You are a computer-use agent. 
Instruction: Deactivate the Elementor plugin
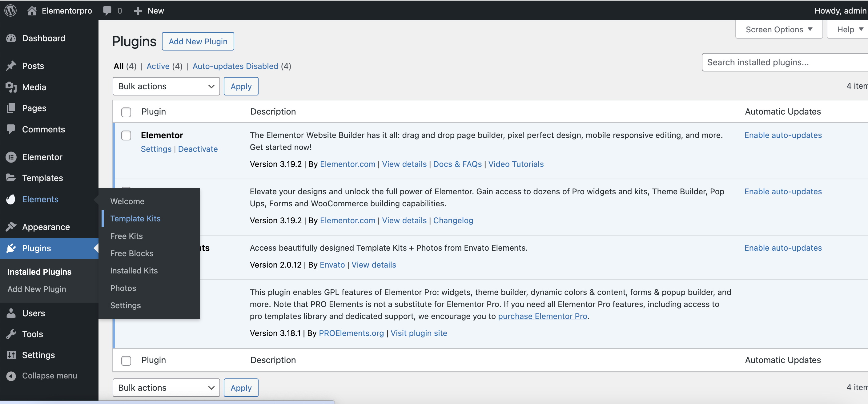point(198,149)
